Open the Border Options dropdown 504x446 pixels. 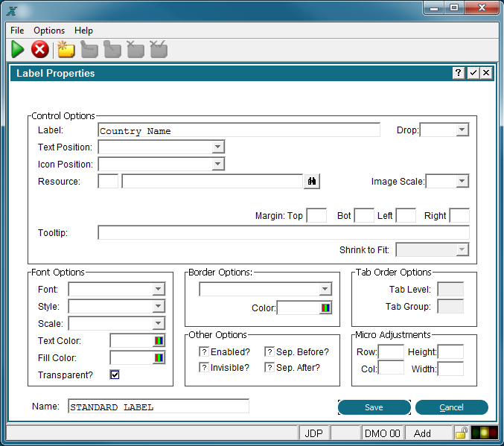[x=325, y=289]
